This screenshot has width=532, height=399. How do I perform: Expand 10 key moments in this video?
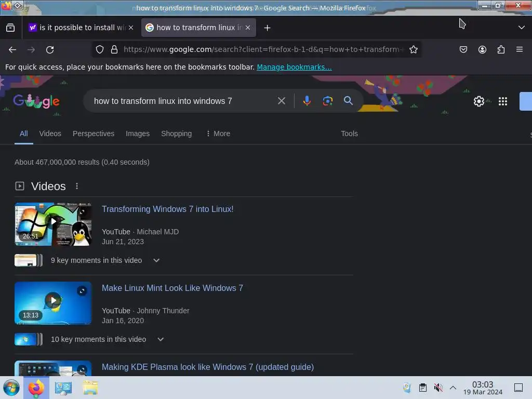coord(161,340)
